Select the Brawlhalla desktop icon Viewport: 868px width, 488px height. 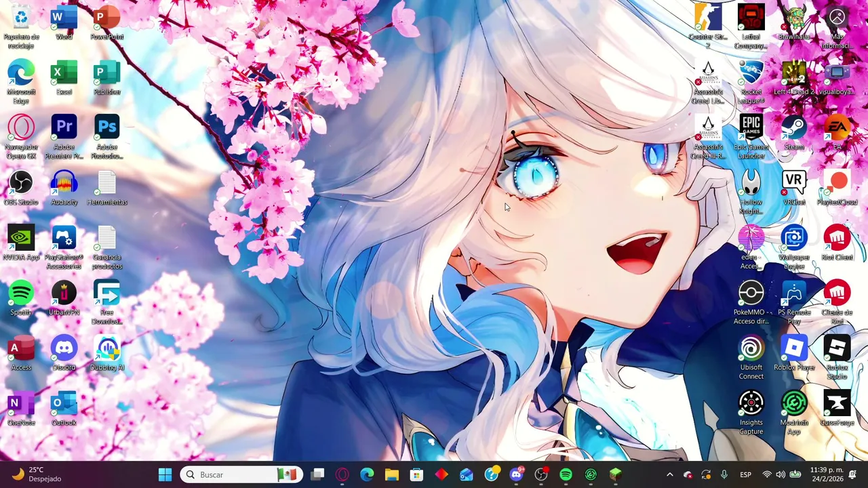point(793,22)
